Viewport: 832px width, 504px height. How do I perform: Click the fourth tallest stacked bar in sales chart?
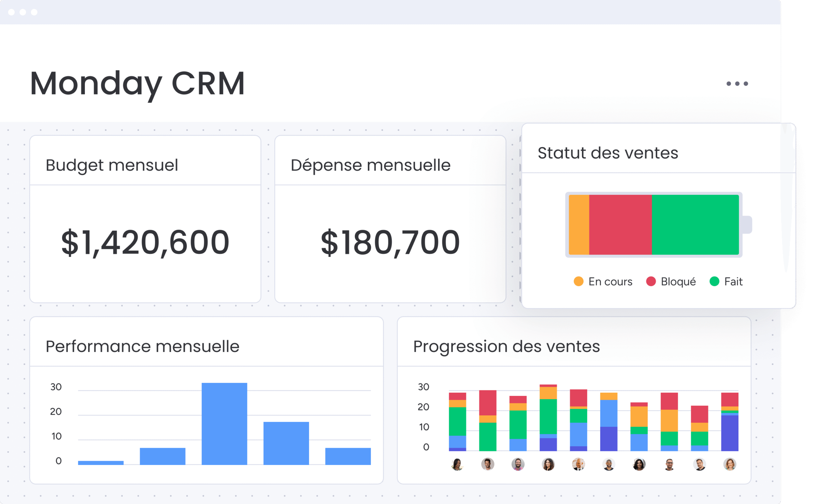pyautogui.click(x=548, y=418)
